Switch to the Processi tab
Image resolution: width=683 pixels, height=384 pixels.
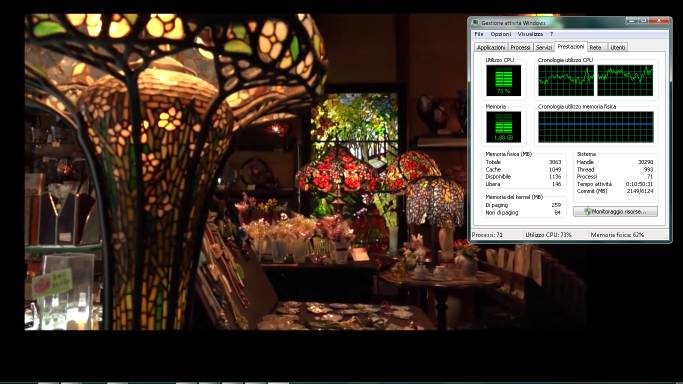click(521, 47)
